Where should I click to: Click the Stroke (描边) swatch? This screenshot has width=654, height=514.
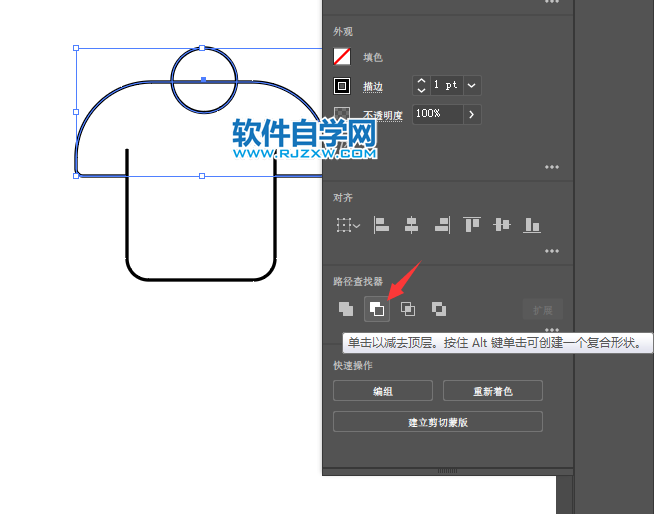point(342,86)
